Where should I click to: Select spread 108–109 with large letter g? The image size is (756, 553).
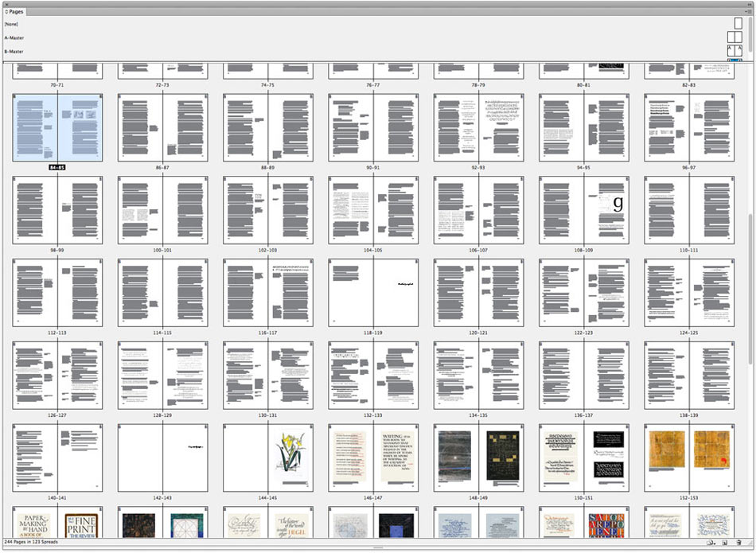coord(583,209)
